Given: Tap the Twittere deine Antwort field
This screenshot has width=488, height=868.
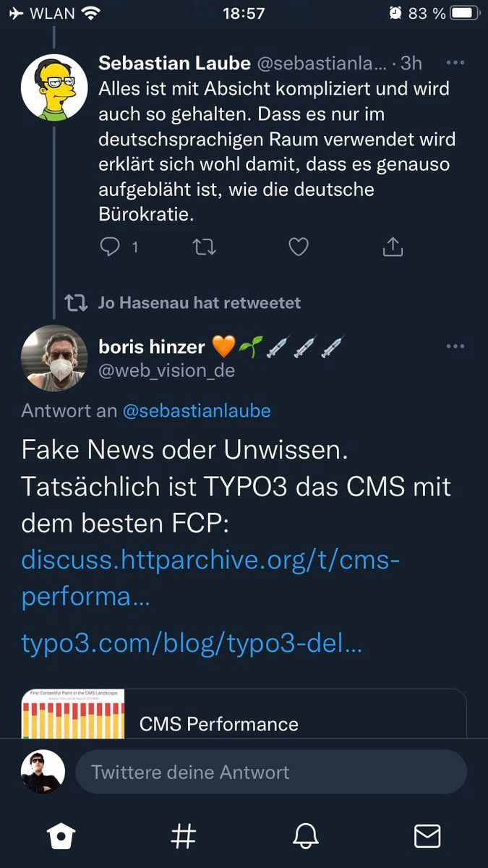Looking at the screenshot, I should (x=271, y=772).
